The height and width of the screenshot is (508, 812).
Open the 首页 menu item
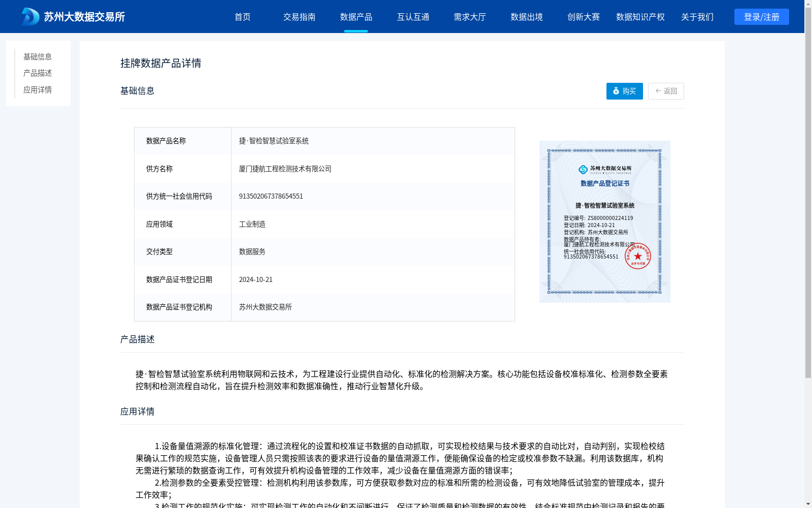[243, 17]
